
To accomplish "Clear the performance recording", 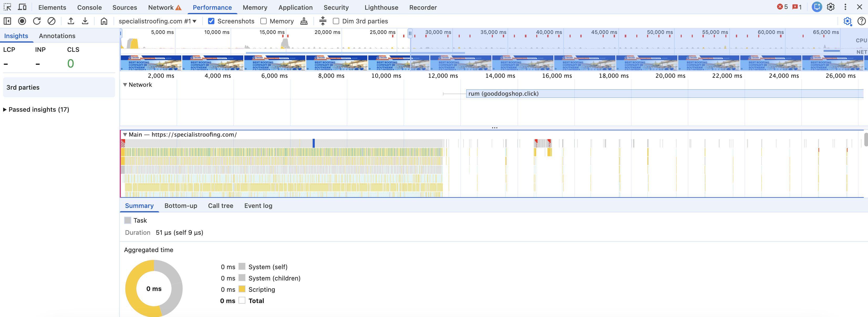I will [x=51, y=21].
